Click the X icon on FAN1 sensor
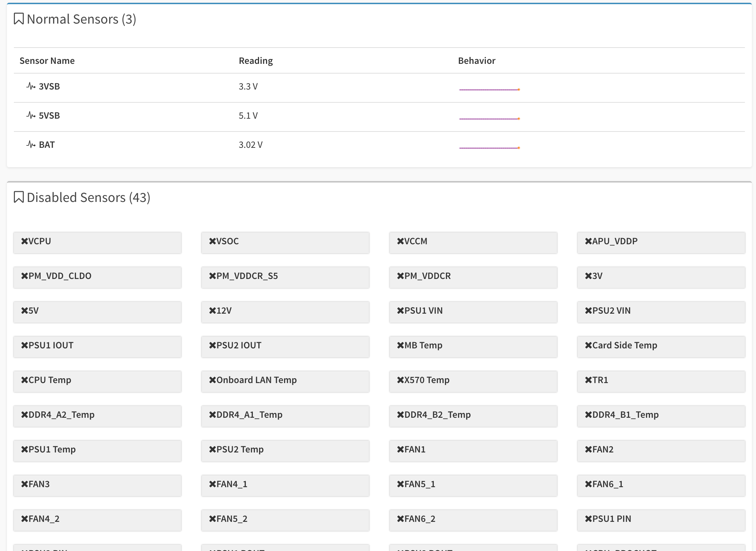Viewport: 756px width, 551px height. 400,449
